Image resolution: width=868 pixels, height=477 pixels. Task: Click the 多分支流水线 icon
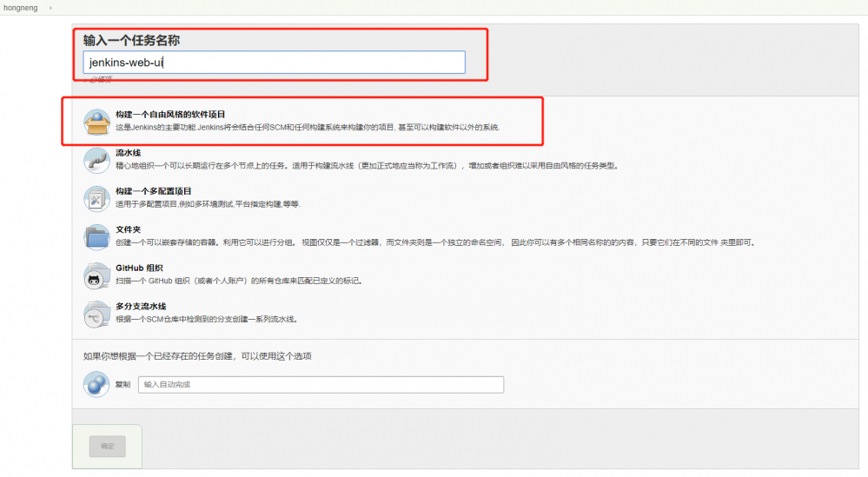[96, 313]
